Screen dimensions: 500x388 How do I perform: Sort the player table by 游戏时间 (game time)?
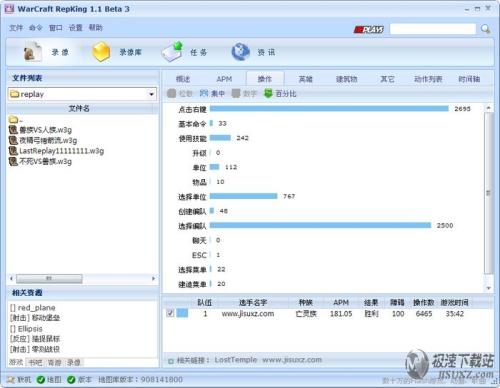pos(455,302)
